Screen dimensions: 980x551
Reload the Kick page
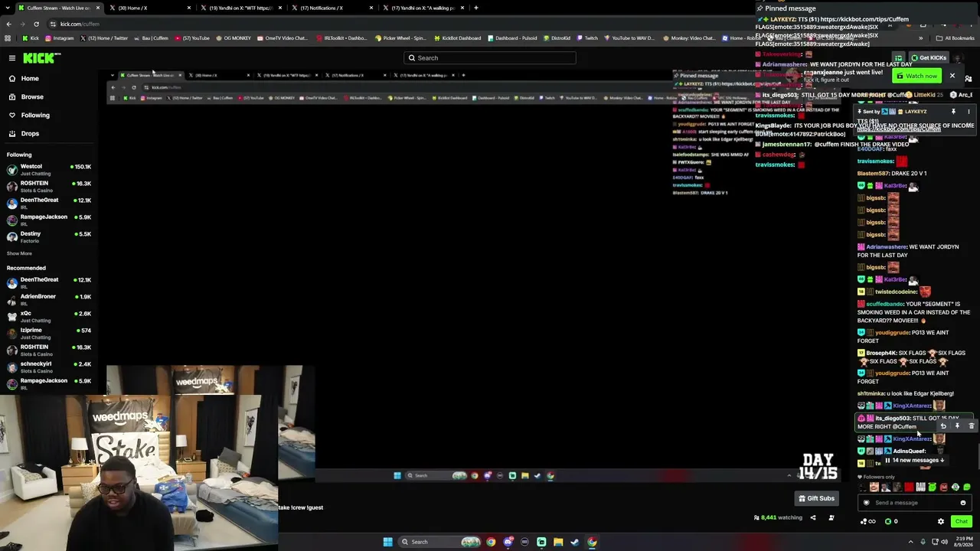click(x=36, y=24)
